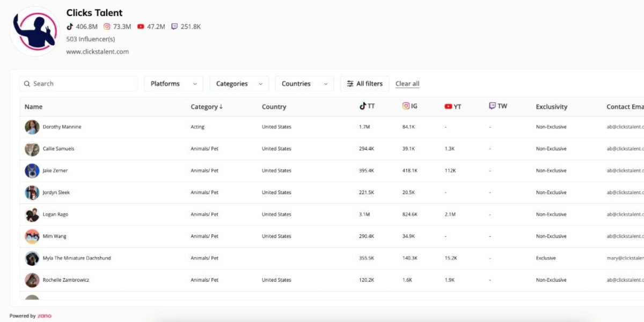Click the Acting category cell
Screen dimensions: 644x322
pos(197,127)
